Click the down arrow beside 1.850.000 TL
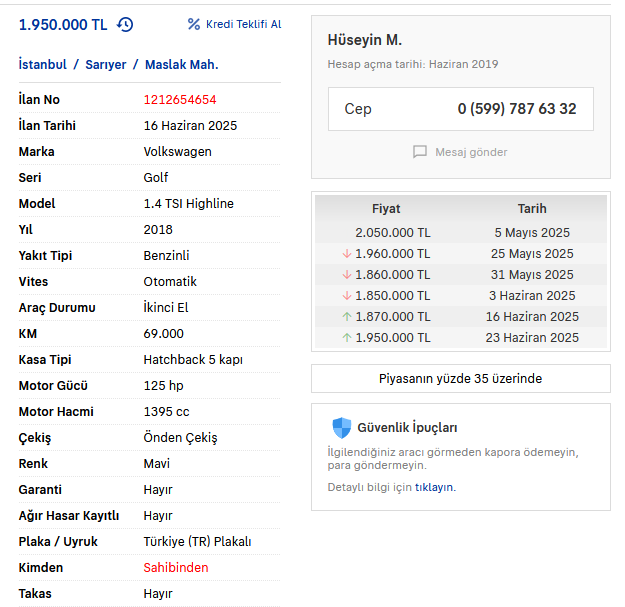 click(x=347, y=296)
